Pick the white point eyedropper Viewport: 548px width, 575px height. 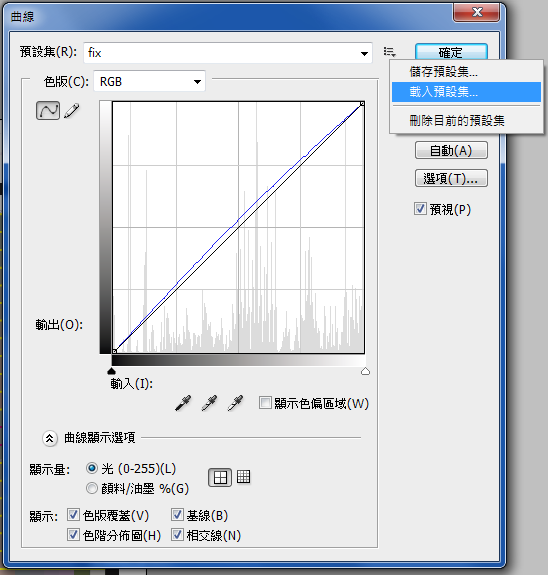tap(235, 403)
